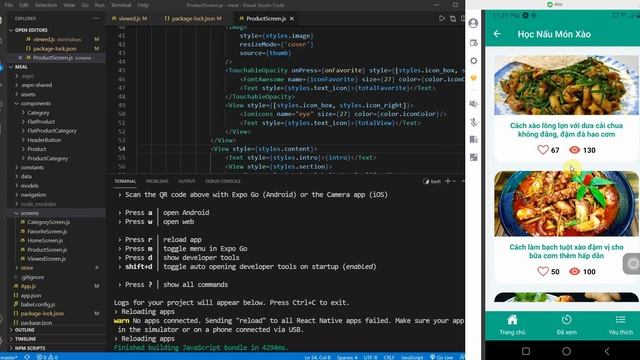Click JavaScript language mode in status bar
This screenshot has height=360, width=640.
411,357
